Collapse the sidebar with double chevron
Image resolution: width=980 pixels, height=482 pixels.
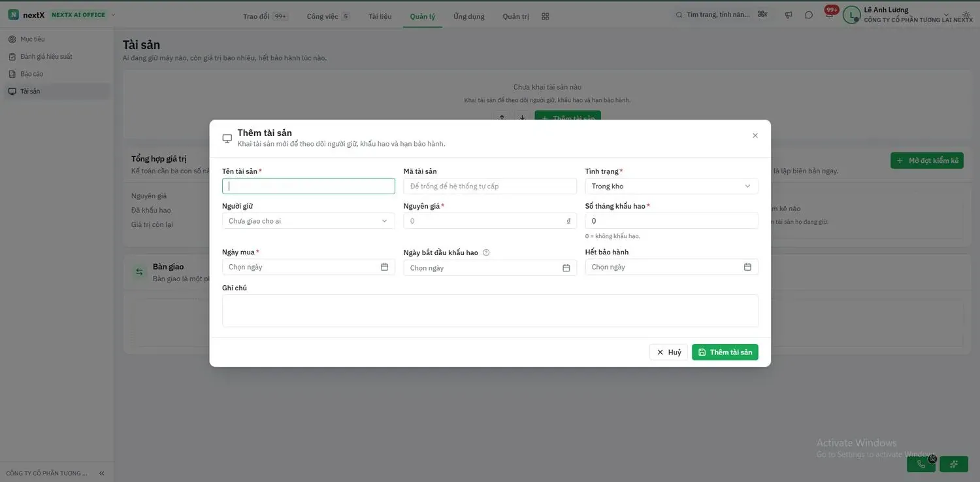[x=102, y=473]
